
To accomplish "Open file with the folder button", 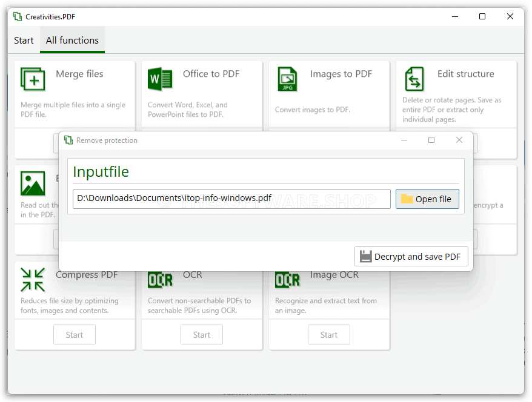I will click(x=427, y=199).
